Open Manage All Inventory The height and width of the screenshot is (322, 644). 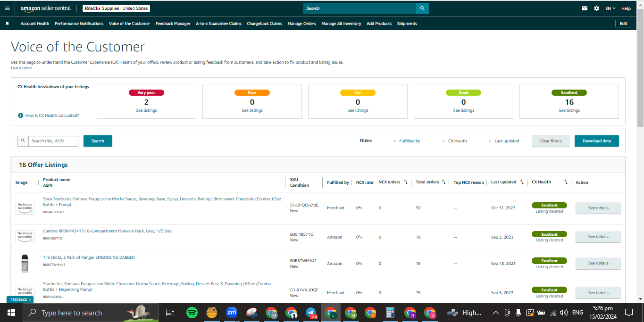341,24
